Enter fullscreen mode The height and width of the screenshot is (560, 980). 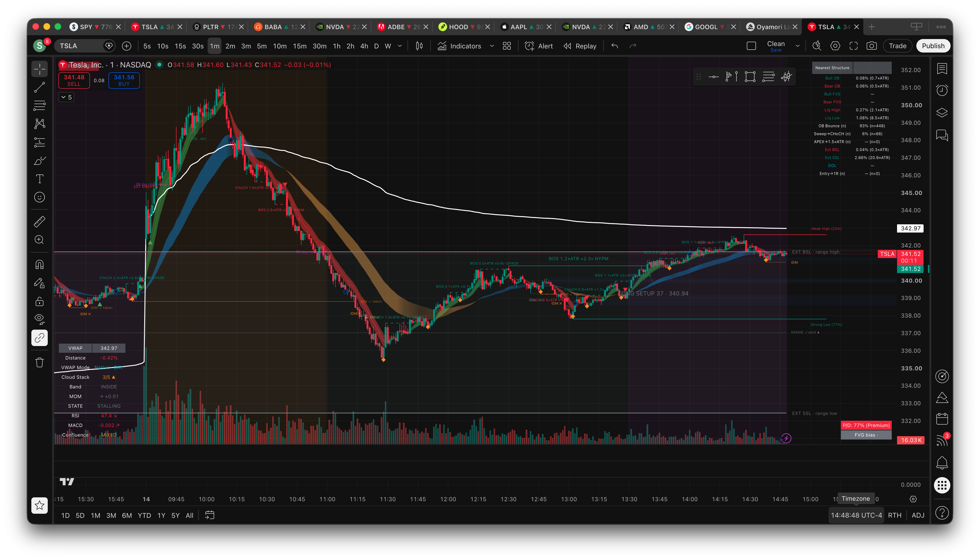(x=854, y=46)
